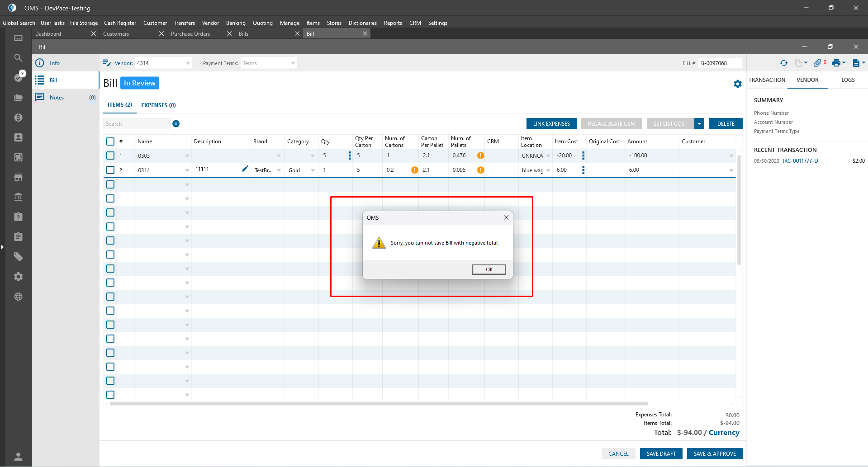
Task: Click the items Search field
Action: point(137,124)
